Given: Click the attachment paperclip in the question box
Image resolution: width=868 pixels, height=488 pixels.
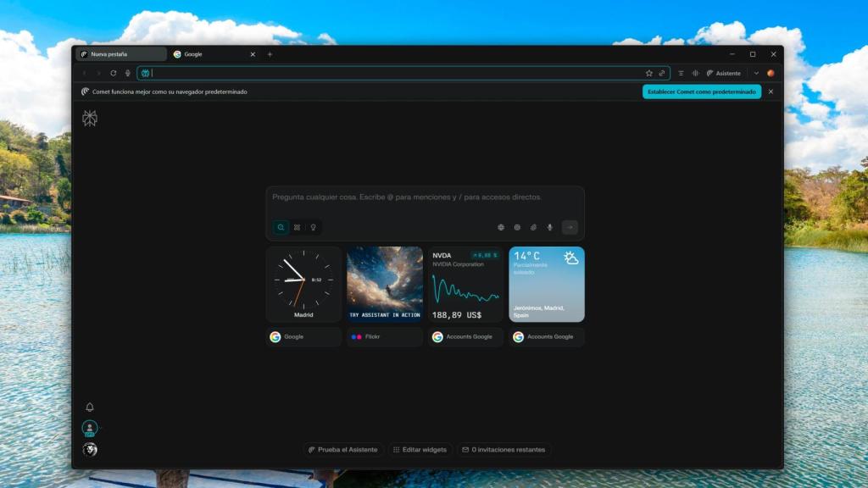Looking at the screenshot, I should pos(533,227).
